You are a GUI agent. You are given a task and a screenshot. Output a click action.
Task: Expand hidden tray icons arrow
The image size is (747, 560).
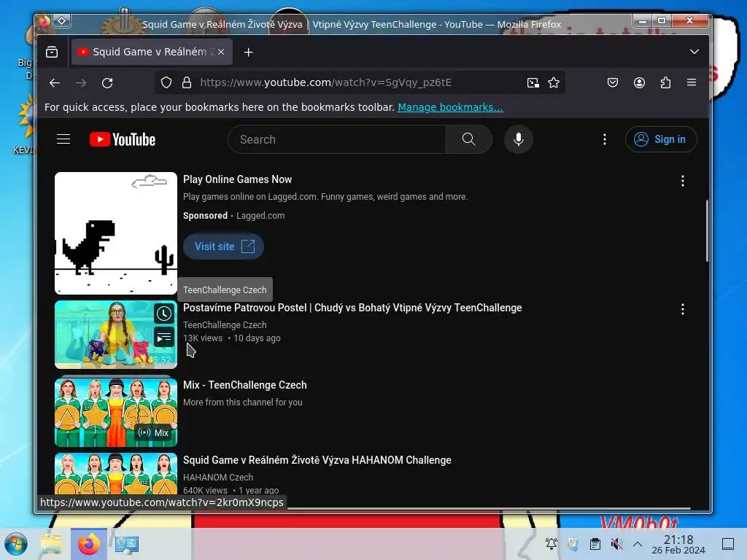coord(638,544)
